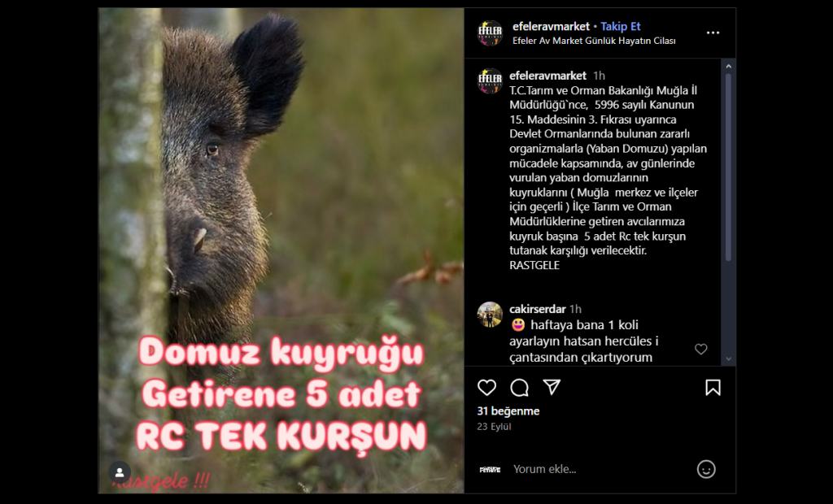Open emoji picker smiley icon
The height and width of the screenshot is (504, 833).
706,469
